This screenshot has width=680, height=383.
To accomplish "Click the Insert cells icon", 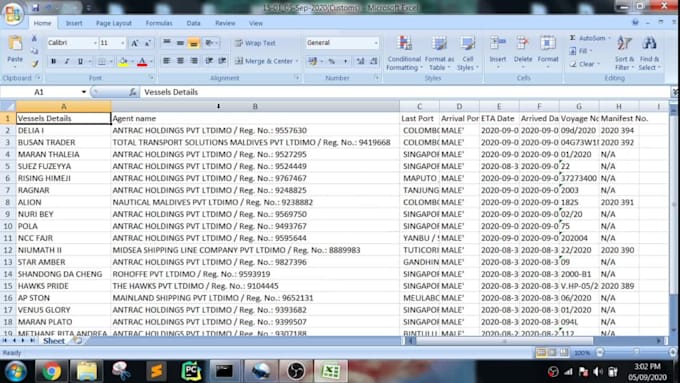I will (x=498, y=43).
